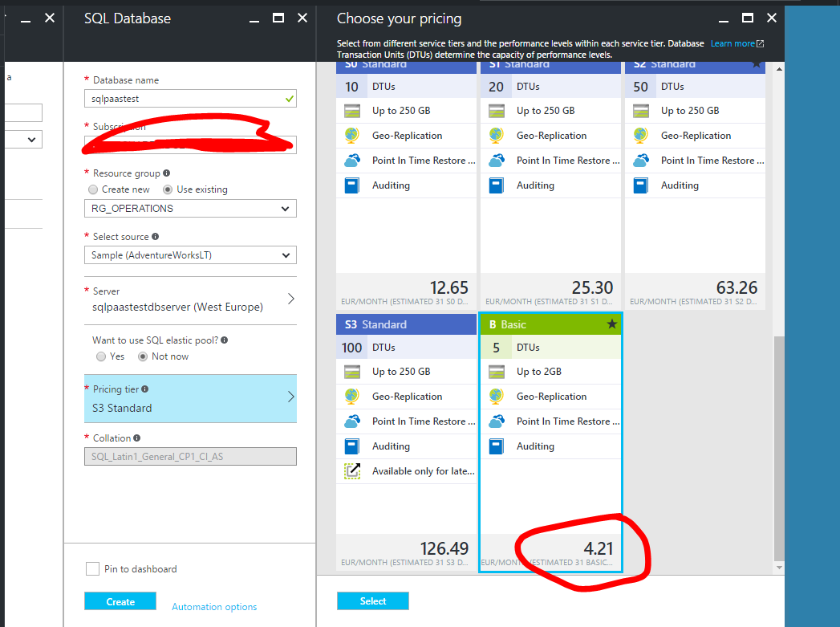Open the Select source dropdown showing AdventureWorksLT

[x=190, y=255]
